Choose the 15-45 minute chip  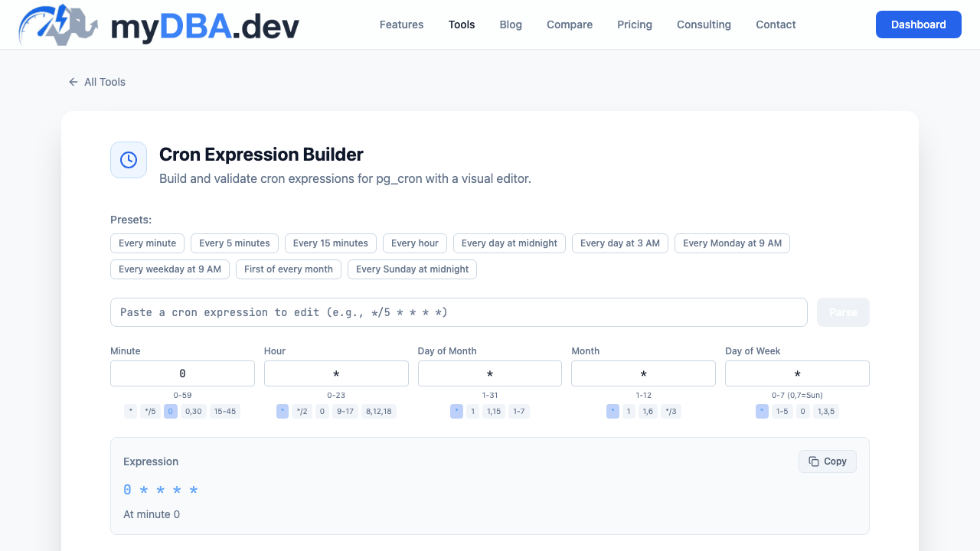pyautogui.click(x=225, y=412)
